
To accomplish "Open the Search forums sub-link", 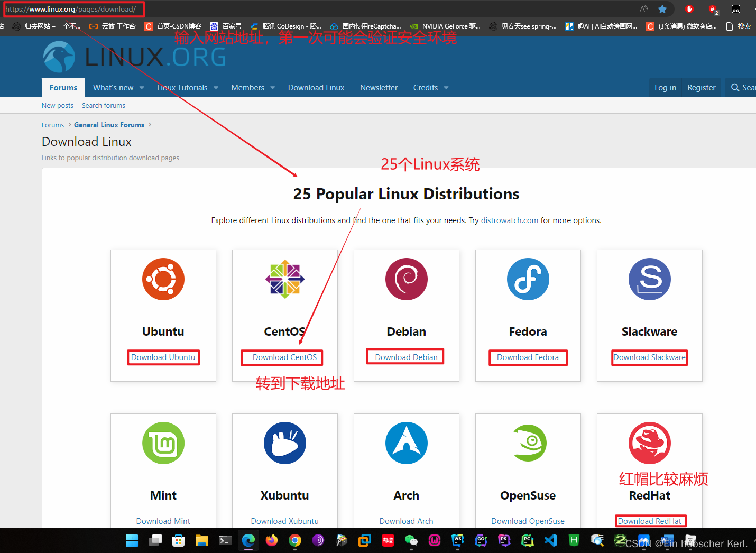I will point(104,106).
